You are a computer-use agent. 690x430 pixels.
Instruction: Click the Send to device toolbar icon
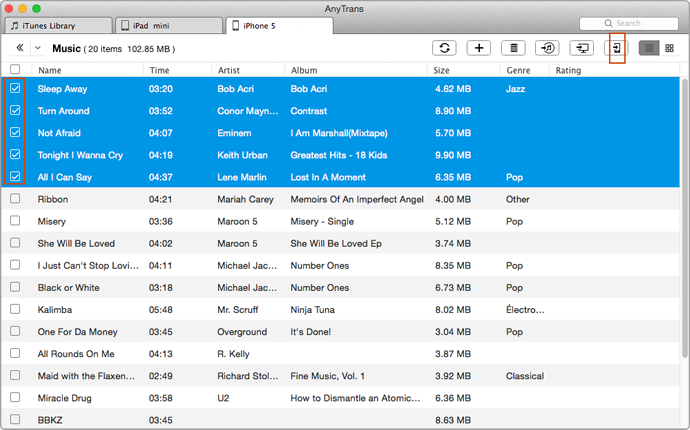click(x=617, y=48)
